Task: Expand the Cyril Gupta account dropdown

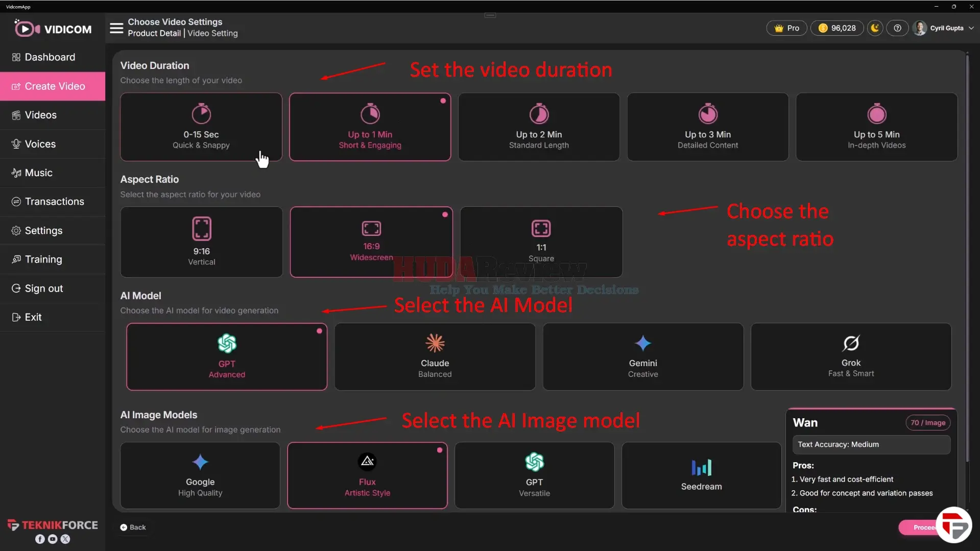Action: point(971,28)
